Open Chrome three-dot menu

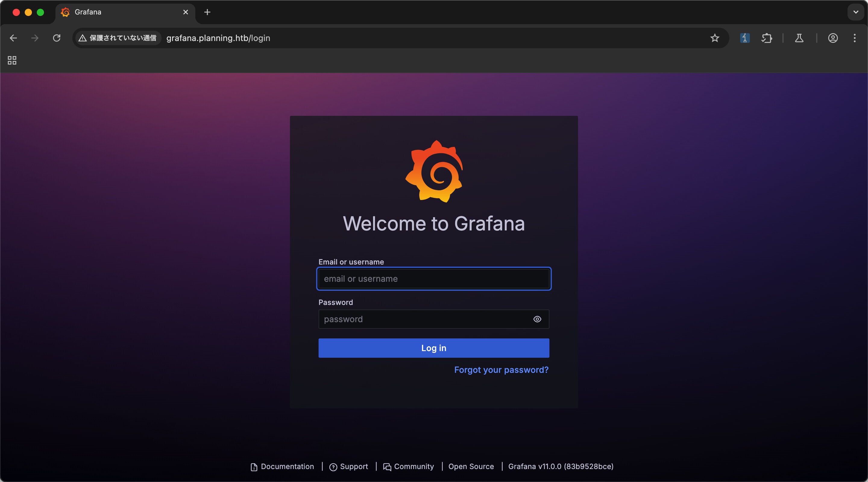coord(854,38)
